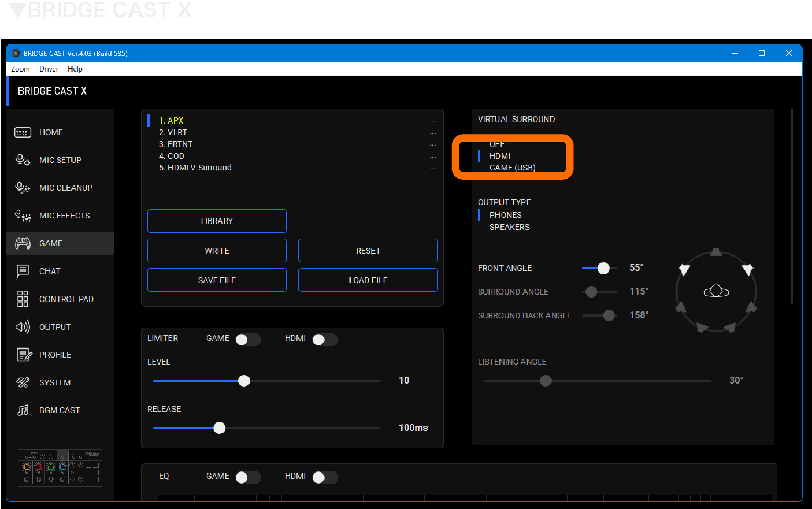Image resolution: width=812 pixels, height=509 pixels.
Task: Click the front left speaker marker
Action: coord(684,269)
